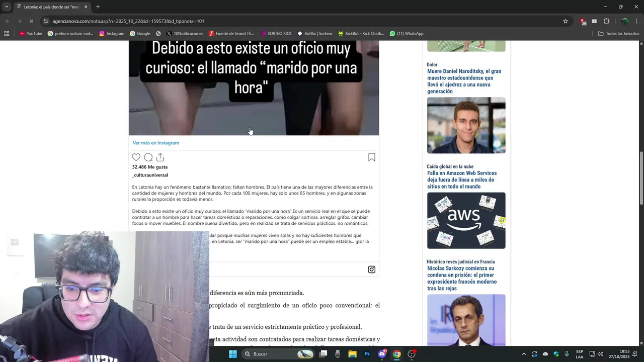The height and width of the screenshot is (362, 644).
Task: Open the _culturauniversal profile link
Action: [150, 175]
